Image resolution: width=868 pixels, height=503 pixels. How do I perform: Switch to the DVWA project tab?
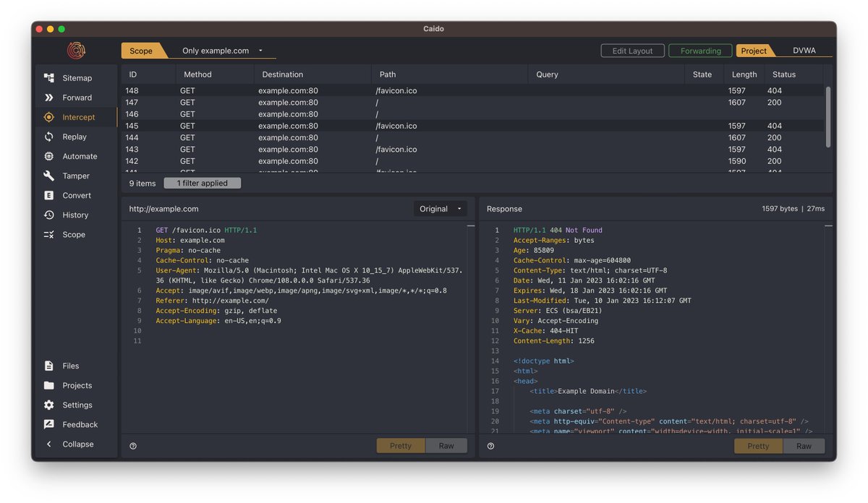[x=804, y=51]
